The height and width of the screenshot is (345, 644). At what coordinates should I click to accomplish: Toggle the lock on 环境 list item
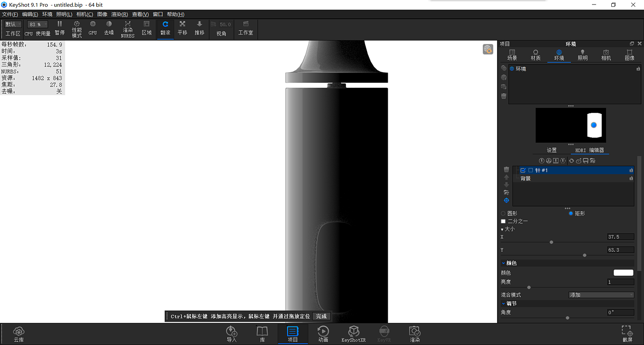coord(638,69)
